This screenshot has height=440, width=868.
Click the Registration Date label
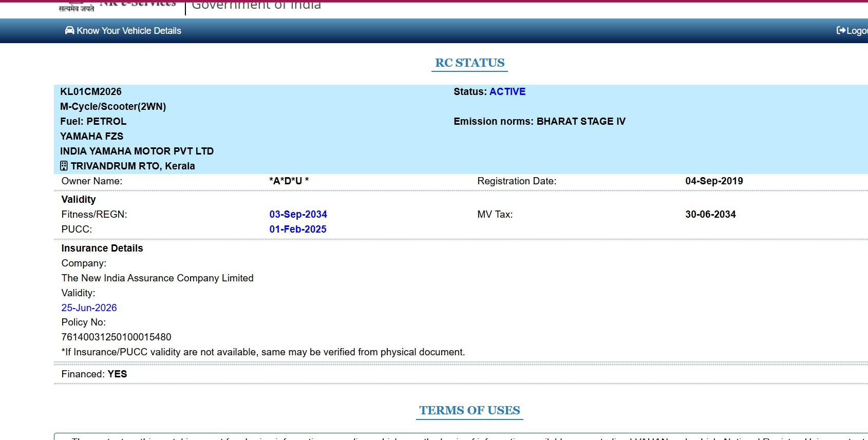(517, 181)
